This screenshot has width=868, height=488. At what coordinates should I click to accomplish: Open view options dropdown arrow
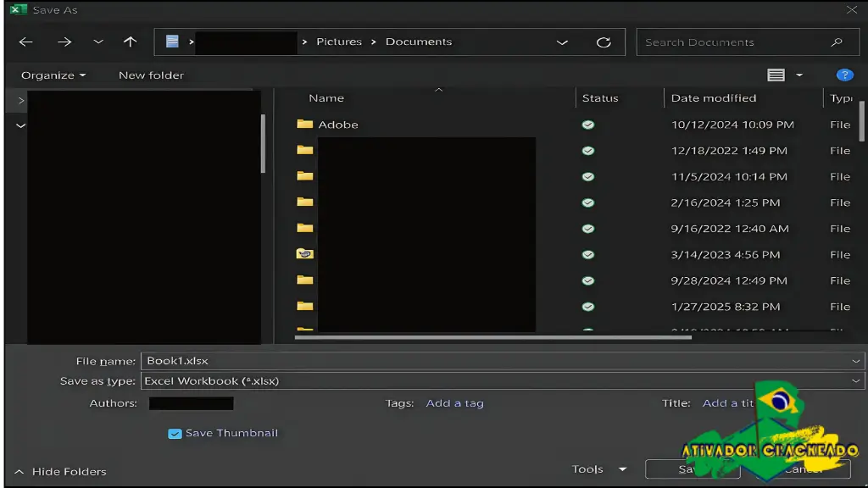799,75
